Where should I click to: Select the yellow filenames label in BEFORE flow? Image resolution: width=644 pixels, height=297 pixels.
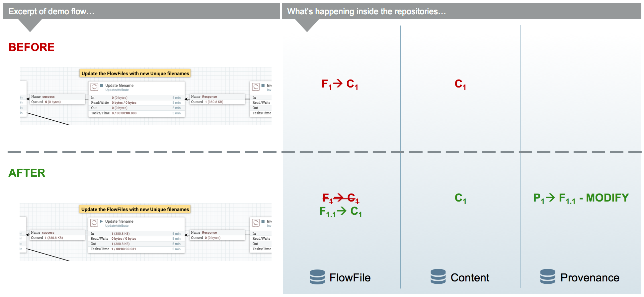click(x=135, y=74)
